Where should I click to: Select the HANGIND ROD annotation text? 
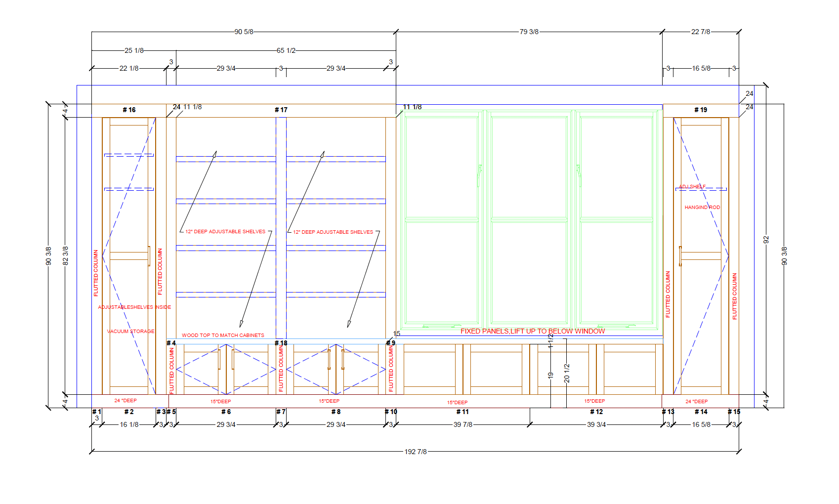(702, 207)
